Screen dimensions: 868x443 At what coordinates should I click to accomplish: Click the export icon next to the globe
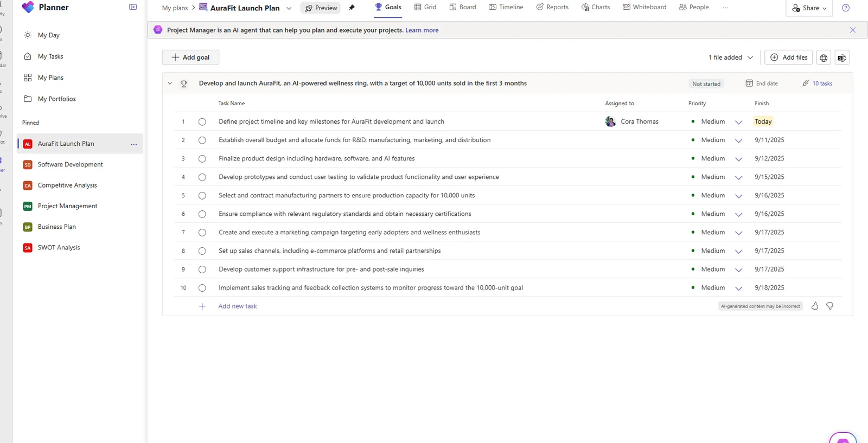tap(842, 57)
